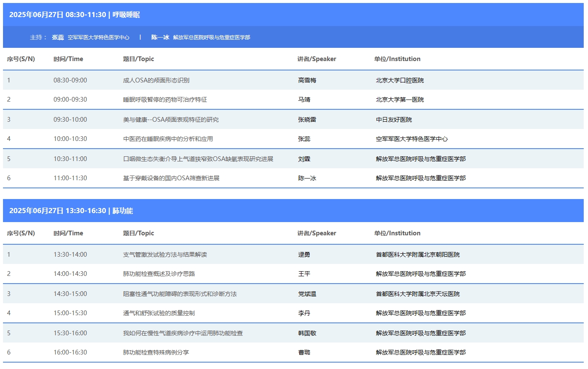The height and width of the screenshot is (369, 588).
Task: Select institution 北京大学第一医院
Action: click(400, 100)
